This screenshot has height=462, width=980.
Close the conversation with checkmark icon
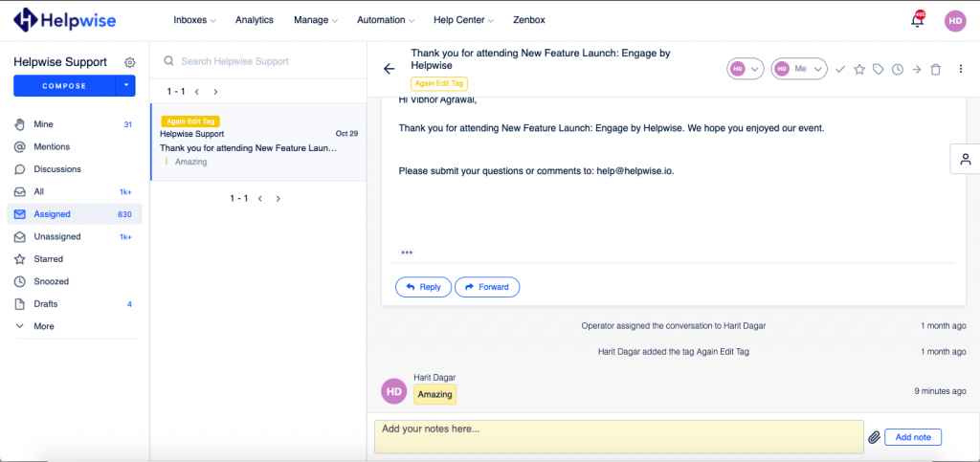840,69
